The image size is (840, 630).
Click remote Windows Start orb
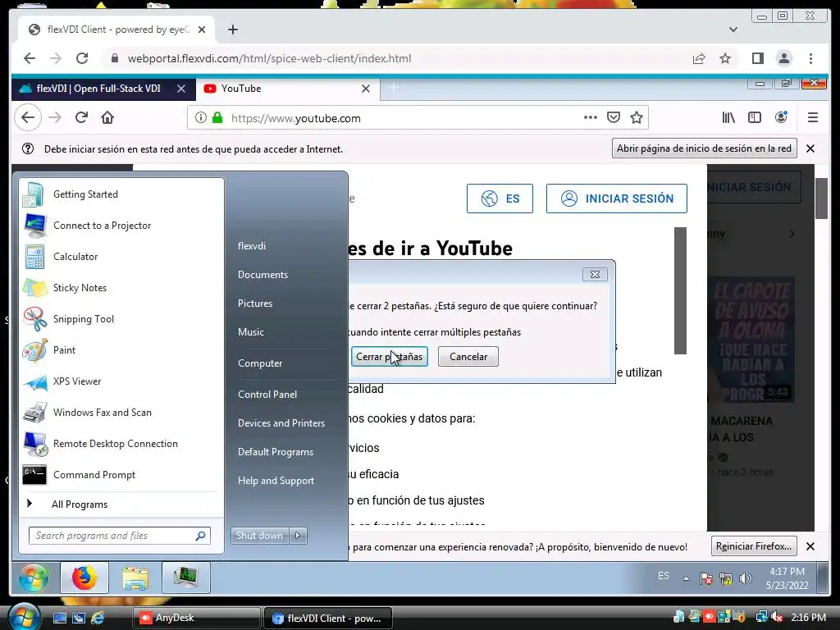pyautogui.click(x=34, y=577)
